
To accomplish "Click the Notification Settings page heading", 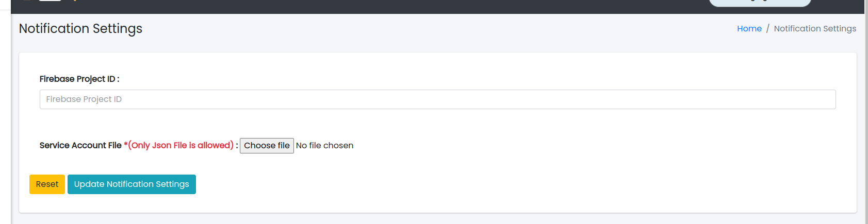I will pos(80,29).
